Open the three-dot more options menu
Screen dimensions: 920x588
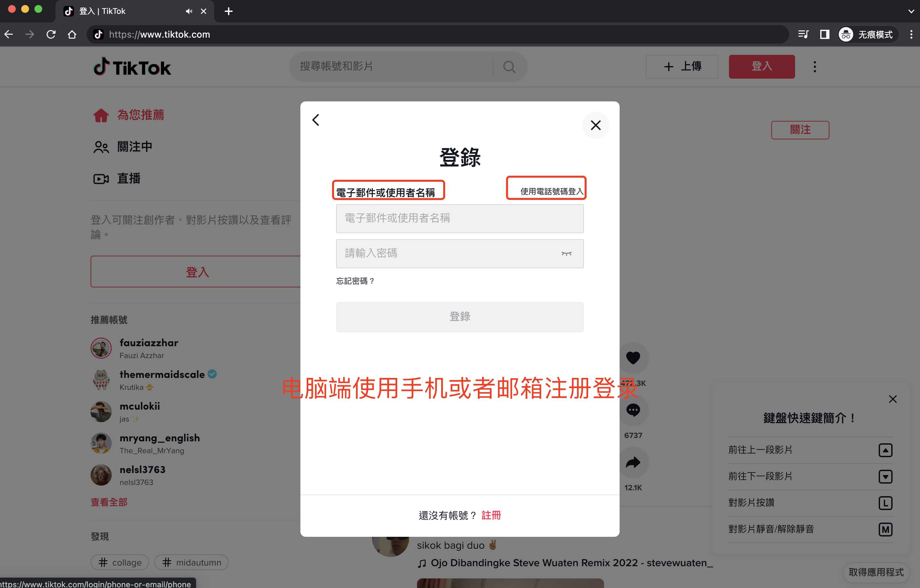(815, 66)
